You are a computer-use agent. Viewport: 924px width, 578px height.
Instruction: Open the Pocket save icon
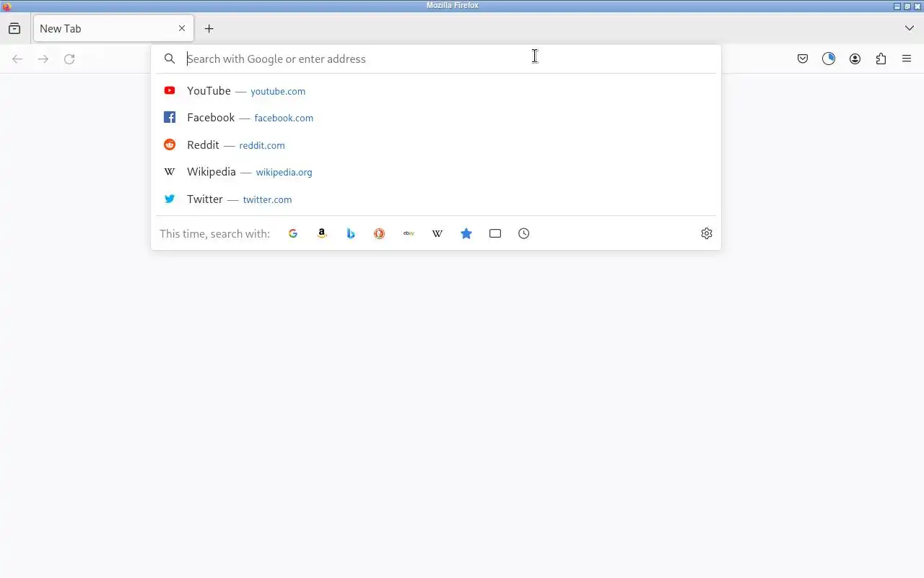click(803, 59)
